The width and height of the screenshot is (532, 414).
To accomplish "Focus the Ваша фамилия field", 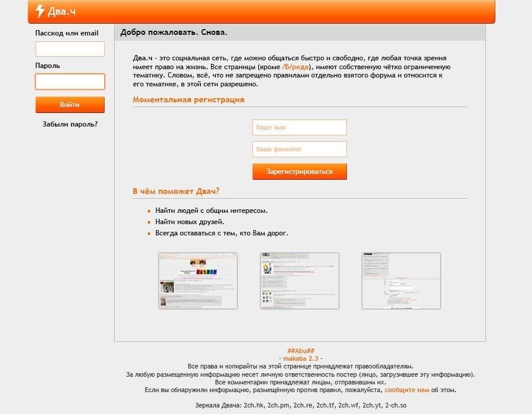I will [300, 149].
